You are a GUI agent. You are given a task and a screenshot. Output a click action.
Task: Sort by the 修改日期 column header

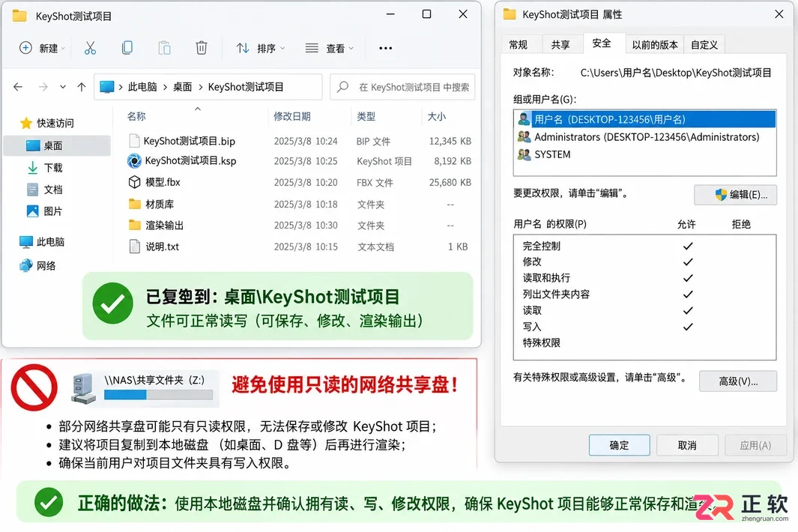click(x=292, y=117)
